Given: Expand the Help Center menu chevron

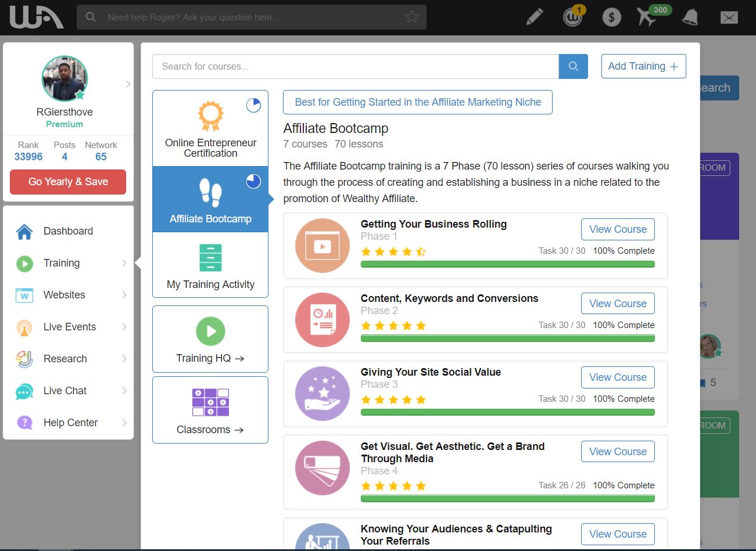Looking at the screenshot, I should 124,423.
